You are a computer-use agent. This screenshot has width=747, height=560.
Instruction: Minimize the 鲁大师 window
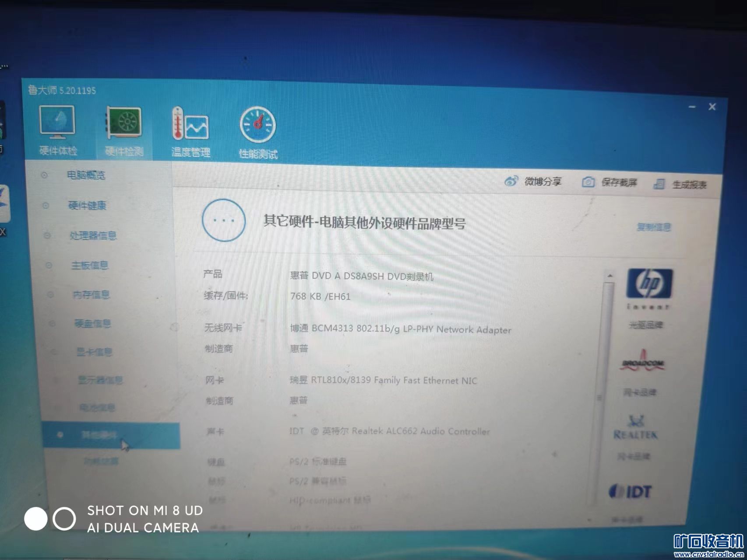(x=692, y=106)
